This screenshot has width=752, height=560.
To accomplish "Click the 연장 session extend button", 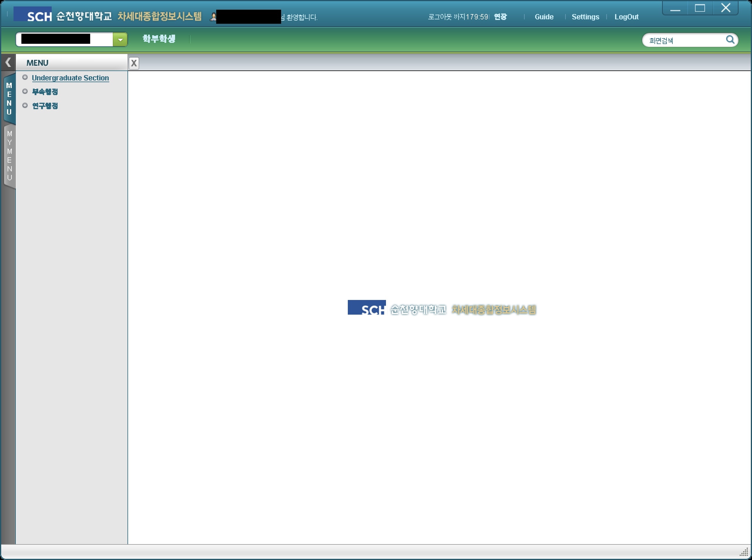I will point(500,17).
